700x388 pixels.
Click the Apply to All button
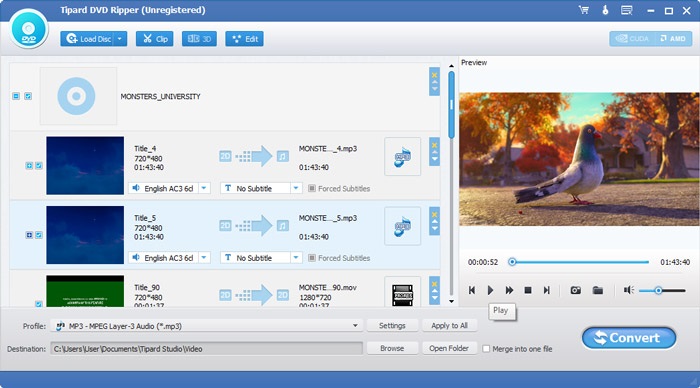coord(449,325)
